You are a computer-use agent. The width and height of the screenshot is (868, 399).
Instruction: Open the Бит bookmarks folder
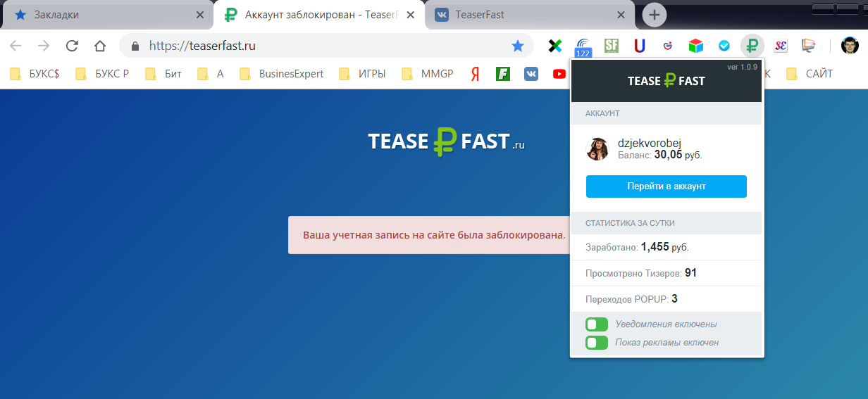click(163, 73)
